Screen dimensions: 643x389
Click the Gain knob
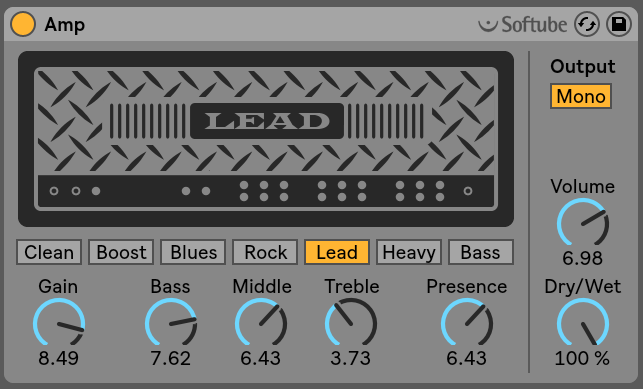(59, 323)
